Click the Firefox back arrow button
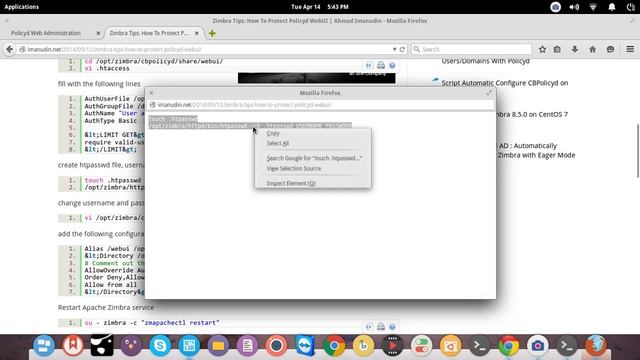Viewport: 640px width, 360px height. (x=9, y=49)
